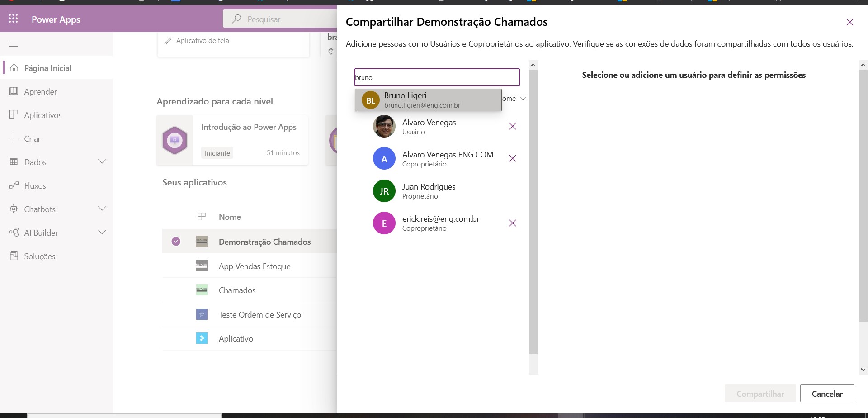Click the Teste Ordem de Serviço app name
Image resolution: width=868 pixels, height=418 pixels.
pos(260,315)
